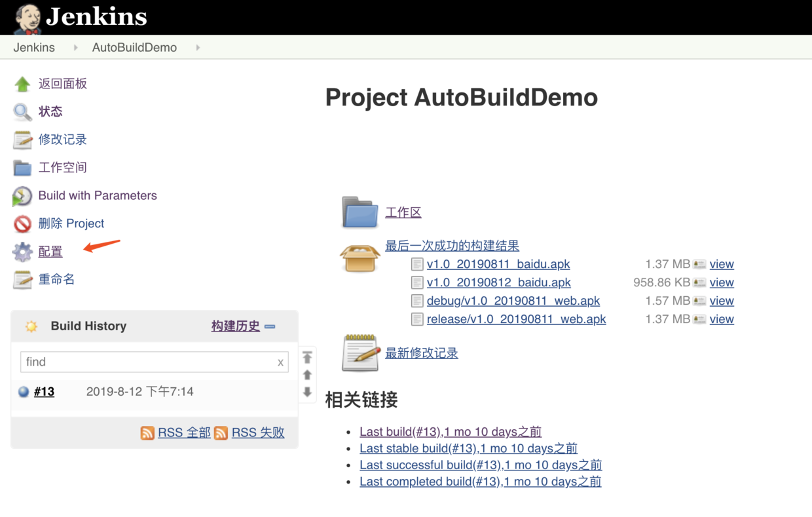Click the file icon of v1.0_20190812_baidu.apk

pos(417,282)
